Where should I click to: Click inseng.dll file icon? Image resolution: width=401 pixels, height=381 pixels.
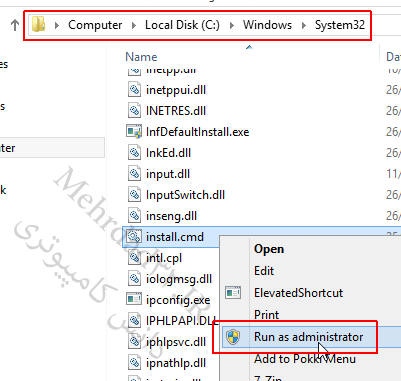coord(134,216)
